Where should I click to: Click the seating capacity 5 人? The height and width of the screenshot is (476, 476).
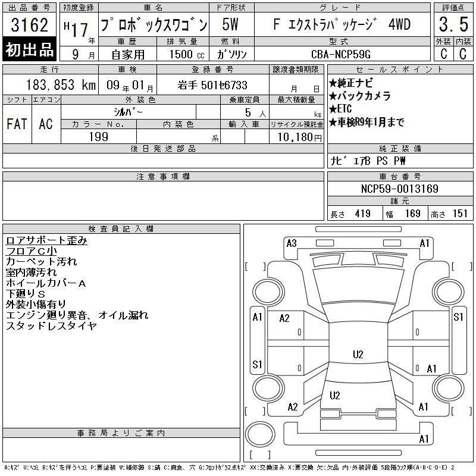pos(255,113)
